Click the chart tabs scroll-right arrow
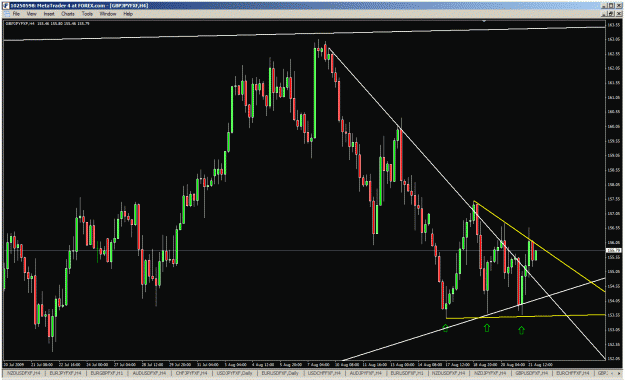 (619, 373)
